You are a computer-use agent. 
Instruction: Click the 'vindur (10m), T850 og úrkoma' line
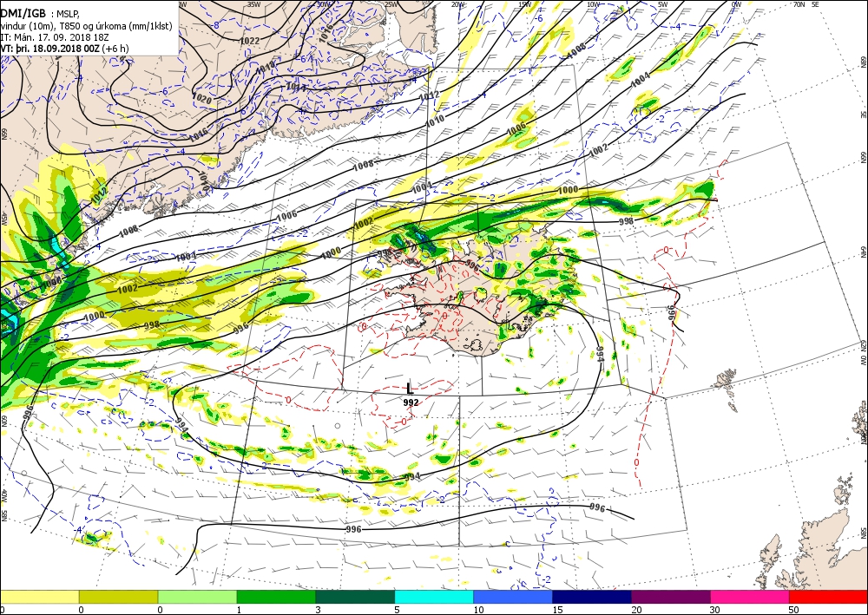86,26
